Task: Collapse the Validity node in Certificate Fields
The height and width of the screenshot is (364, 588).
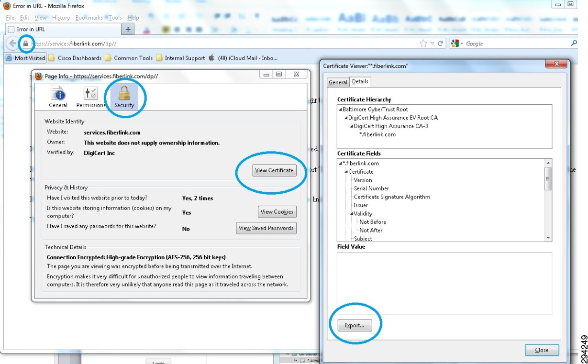Action: point(352,214)
